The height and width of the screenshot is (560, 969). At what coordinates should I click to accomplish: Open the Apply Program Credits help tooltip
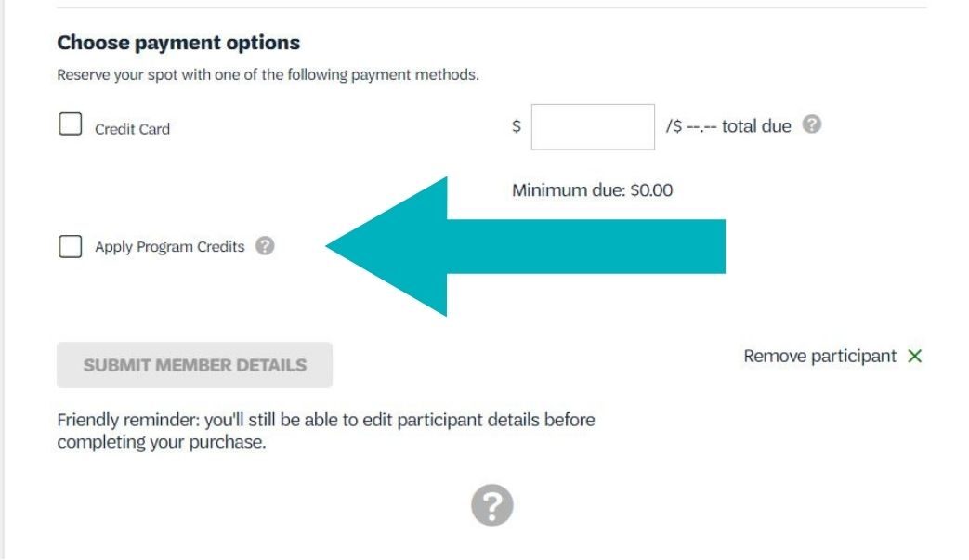pyautogui.click(x=265, y=246)
